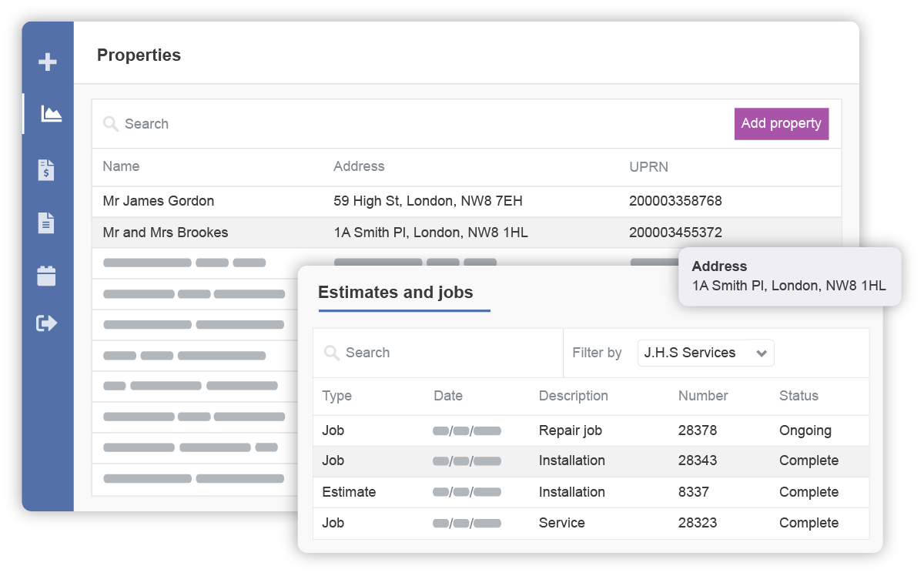Open the calendar icon in the sidebar
Screen dimensions: 924x576
[48, 275]
